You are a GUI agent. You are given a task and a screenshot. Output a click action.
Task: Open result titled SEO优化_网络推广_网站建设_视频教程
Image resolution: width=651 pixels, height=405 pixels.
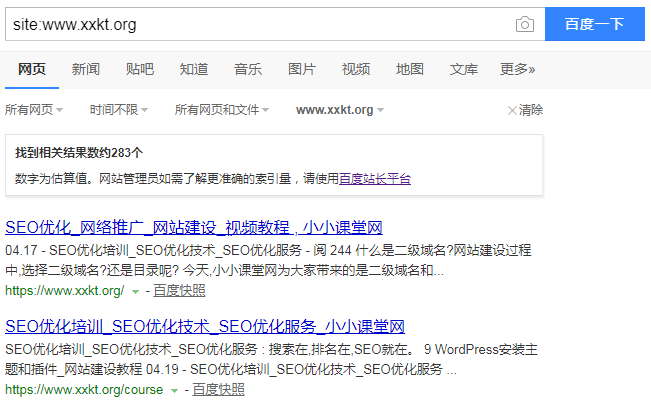193,228
